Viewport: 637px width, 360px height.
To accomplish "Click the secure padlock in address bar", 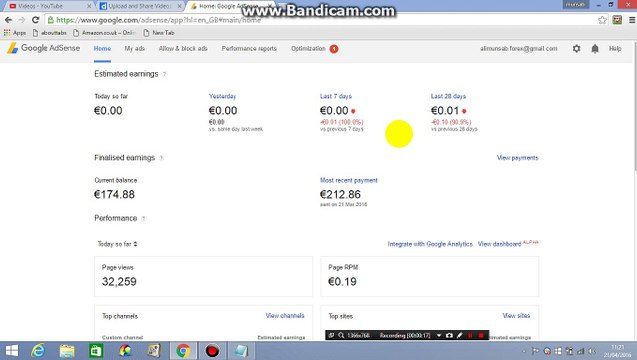I will (x=50, y=20).
